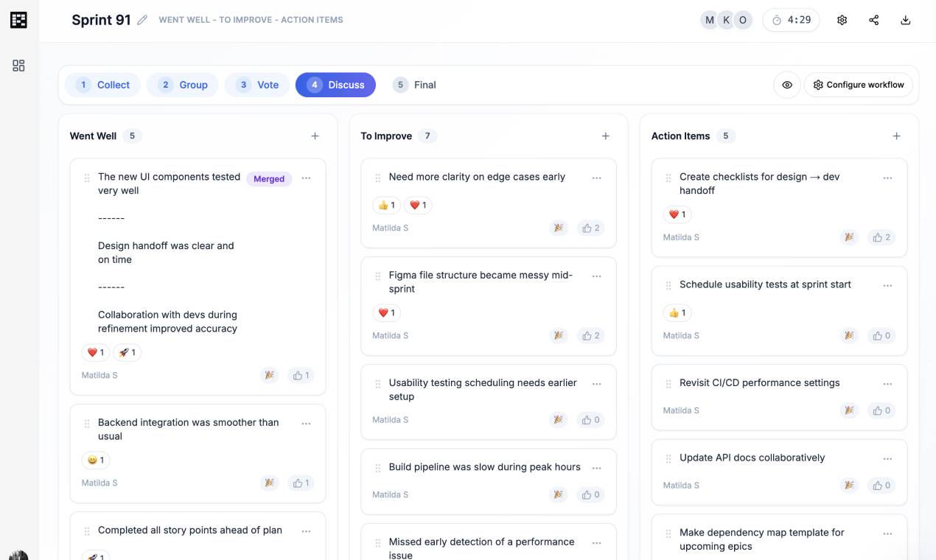Click the pencil icon beside Sprint 91
Screen dimensions: 936x560
(143, 21)
